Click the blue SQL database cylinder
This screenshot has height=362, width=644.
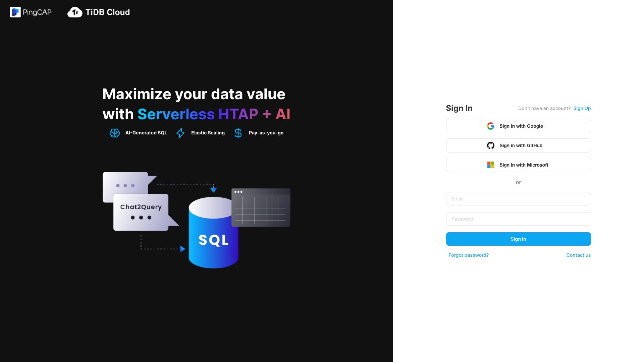click(213, 233)
